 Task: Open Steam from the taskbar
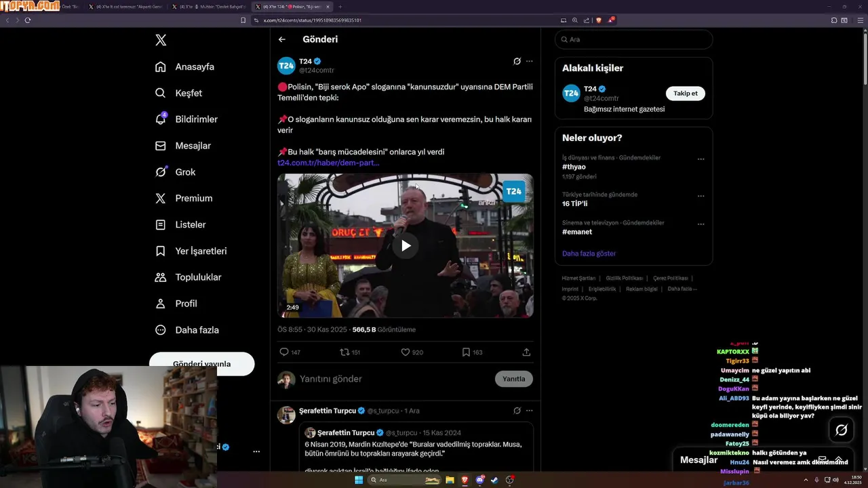point(495,480)
